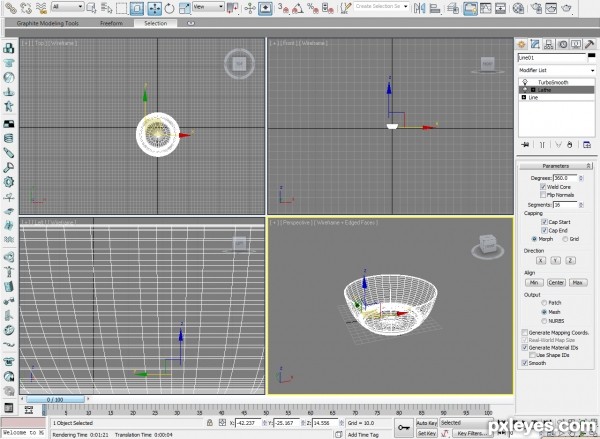Switch to the Freeform tab
The height and width of the screenshot is (439, 600).
[x=111, y=23]
